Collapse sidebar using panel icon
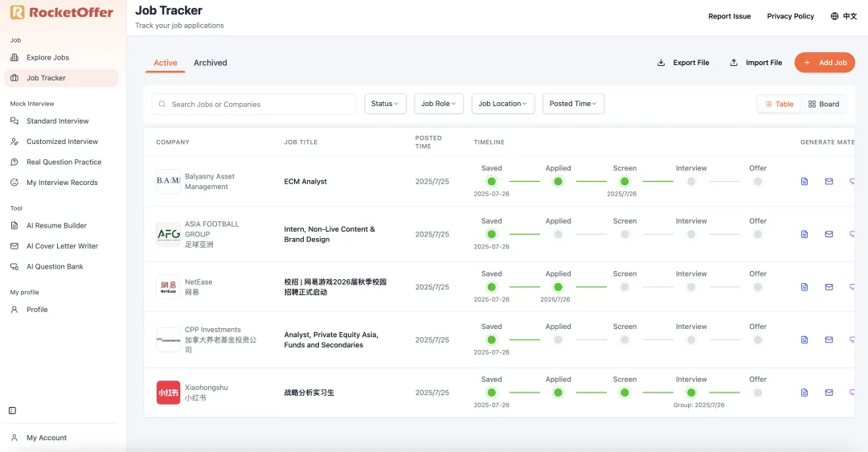 point(13,410)
